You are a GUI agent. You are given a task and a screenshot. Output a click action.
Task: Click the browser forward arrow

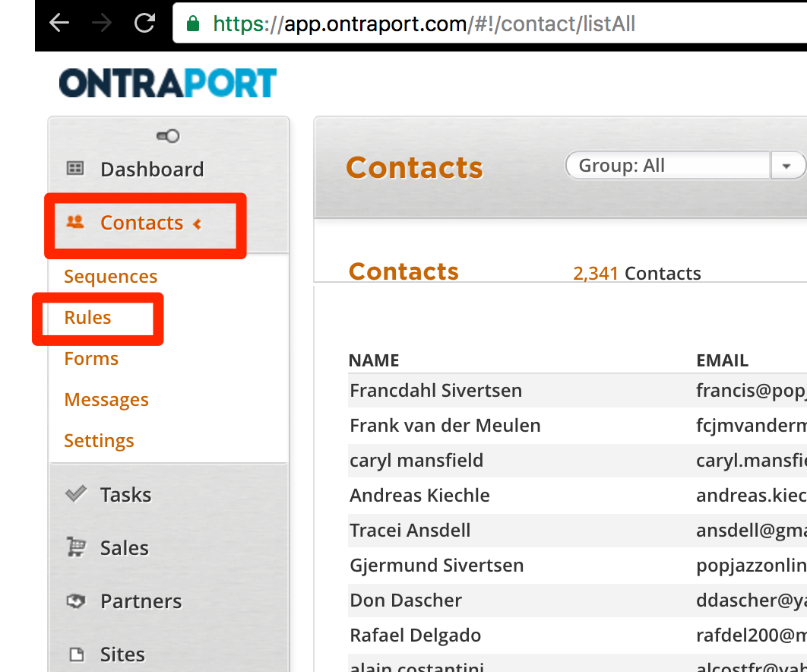click(x=102, y=23)
